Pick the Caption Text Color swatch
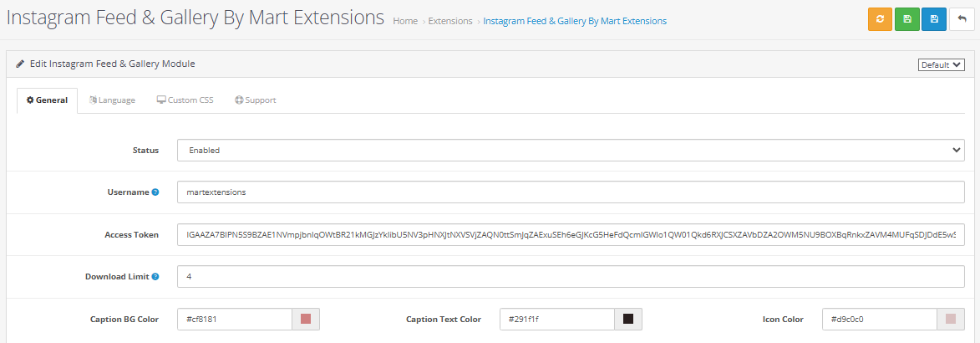Image resolution: width=980 pixels, height=343 pixels. tap(628, 319)
